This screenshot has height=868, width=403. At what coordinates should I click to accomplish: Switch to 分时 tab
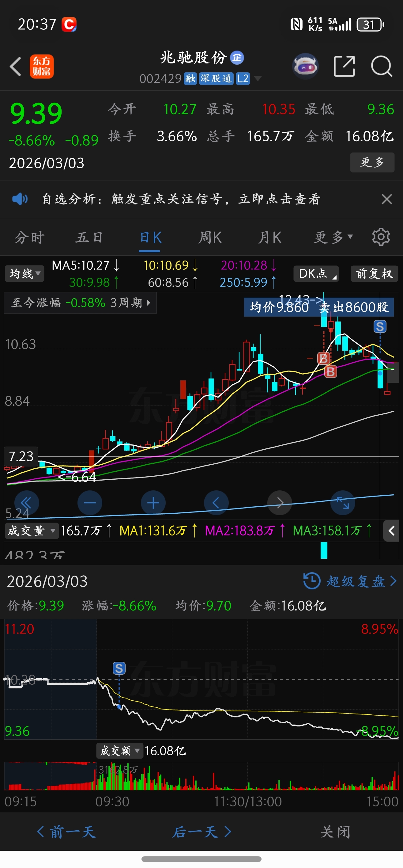pos(30,237)
